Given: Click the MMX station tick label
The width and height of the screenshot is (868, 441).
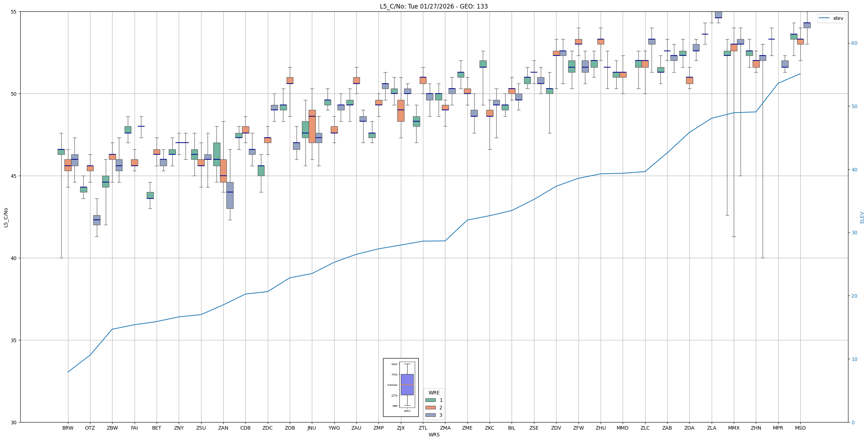Looking at the screenshot, I should coord(733,428).
